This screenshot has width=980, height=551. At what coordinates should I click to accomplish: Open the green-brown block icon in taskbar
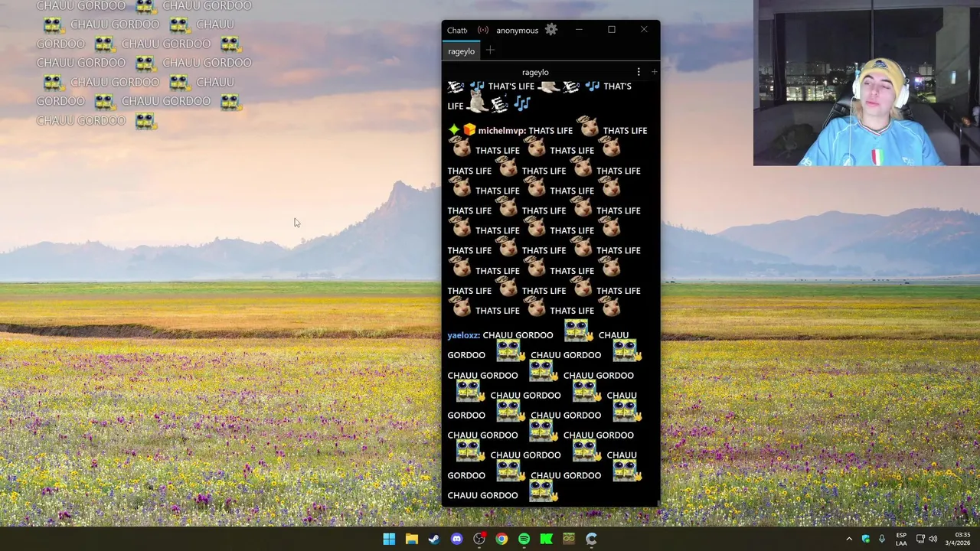pyautogui.click(x=569, y=539)
